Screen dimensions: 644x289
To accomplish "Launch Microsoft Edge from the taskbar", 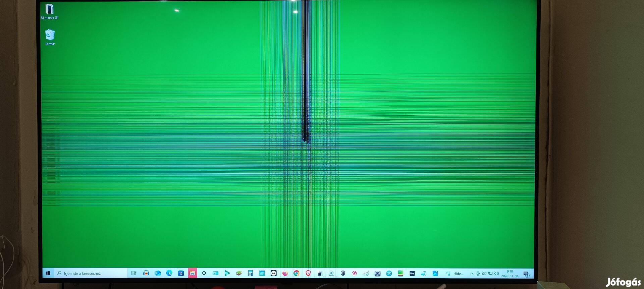I will (169, 273).
